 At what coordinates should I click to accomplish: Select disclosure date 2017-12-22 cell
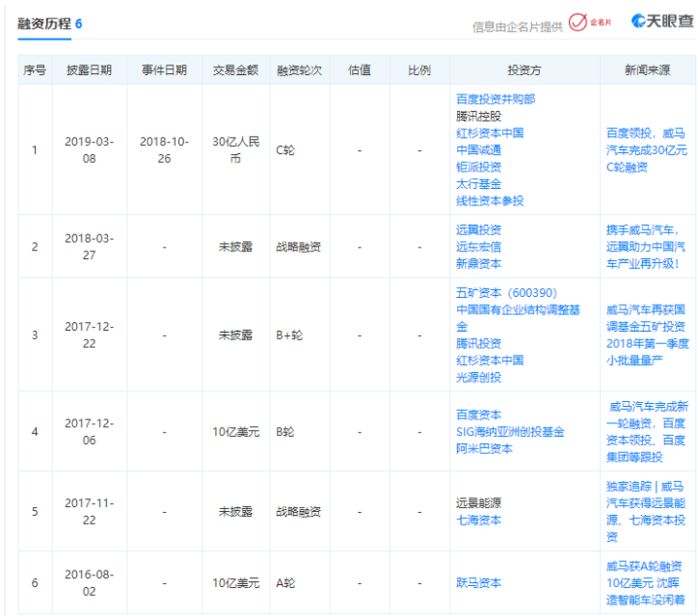click(x=89, y=335)
